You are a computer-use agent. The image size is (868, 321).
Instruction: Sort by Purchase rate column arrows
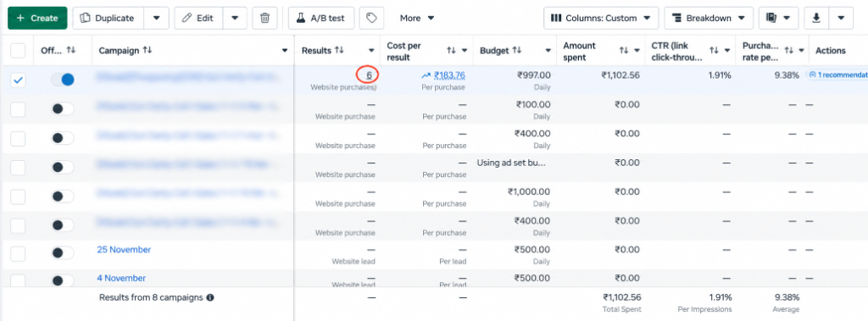click(789, 50)
